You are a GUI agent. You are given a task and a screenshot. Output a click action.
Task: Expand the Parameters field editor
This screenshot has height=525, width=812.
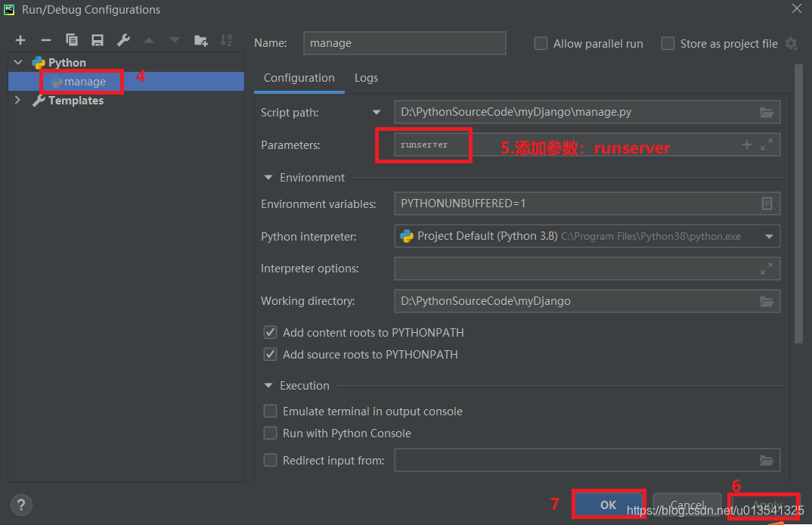point(767,144)
